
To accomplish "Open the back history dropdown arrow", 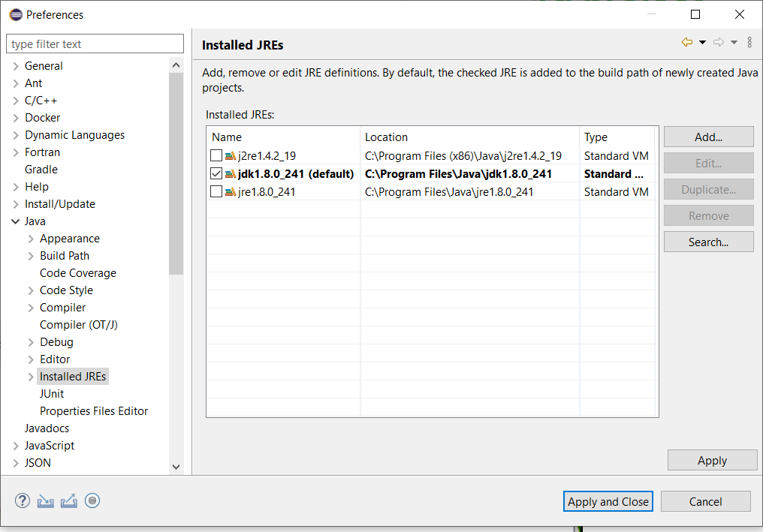I will [702, 43].
